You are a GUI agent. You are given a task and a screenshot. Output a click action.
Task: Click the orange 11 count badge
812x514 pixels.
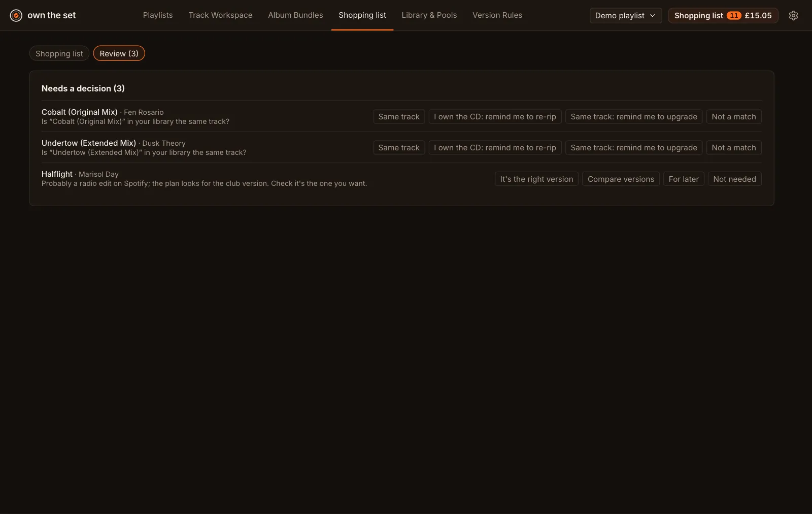point(734,16)
